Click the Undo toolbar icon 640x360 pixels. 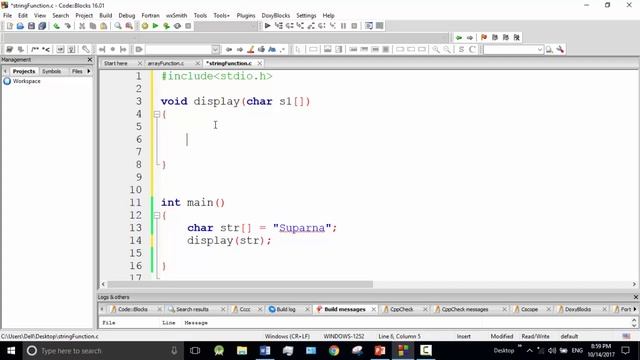tap(56, 26)
